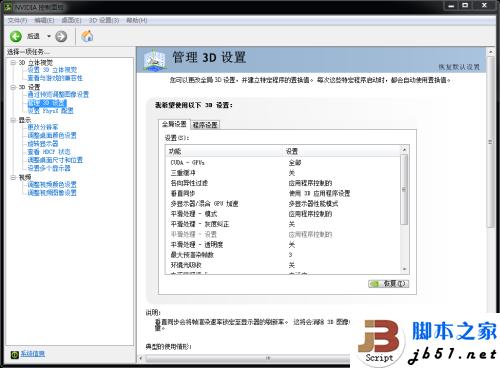This screenshot has height=368, width=500.
Task: Open 设置多个显示器 task
Action: click(49, 168)
